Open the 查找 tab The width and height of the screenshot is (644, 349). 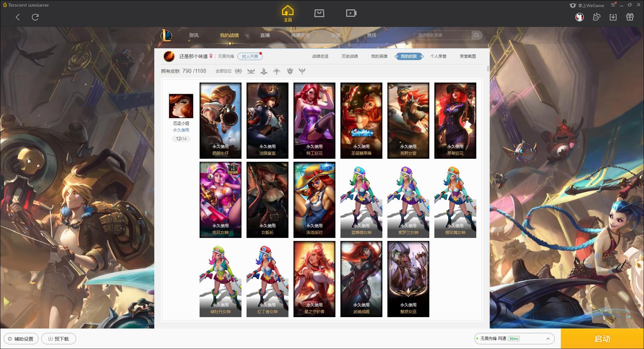coord(372,35)
